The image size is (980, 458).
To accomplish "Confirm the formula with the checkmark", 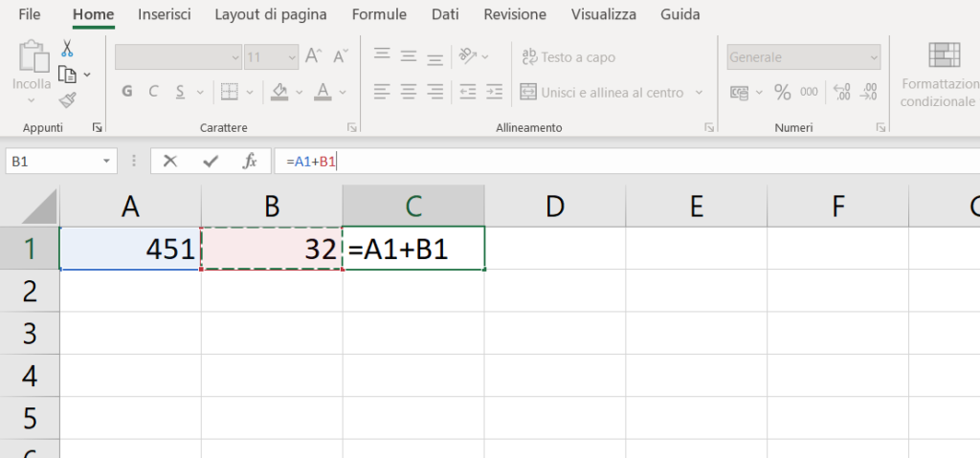I will pos(211,162).
